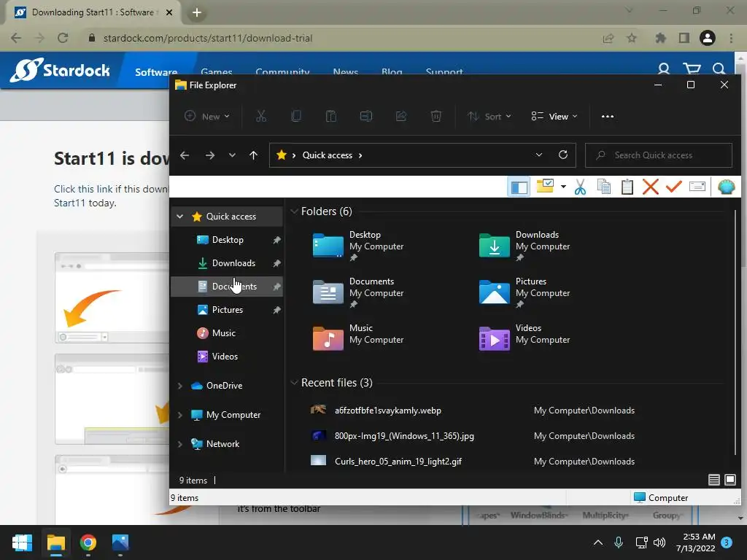Open the See more ellipsis menu

tap(608, 116)
